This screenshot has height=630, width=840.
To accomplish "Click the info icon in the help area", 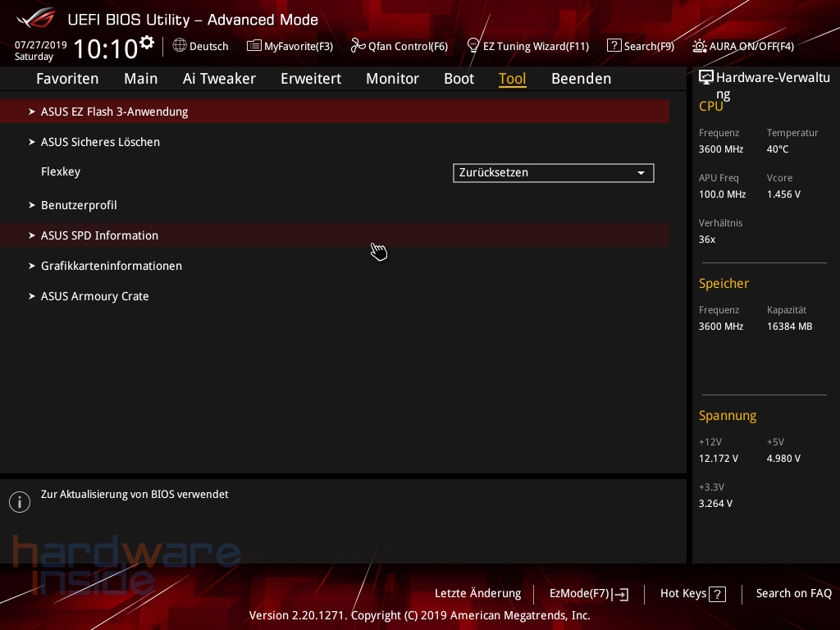I will click(20, 502).
